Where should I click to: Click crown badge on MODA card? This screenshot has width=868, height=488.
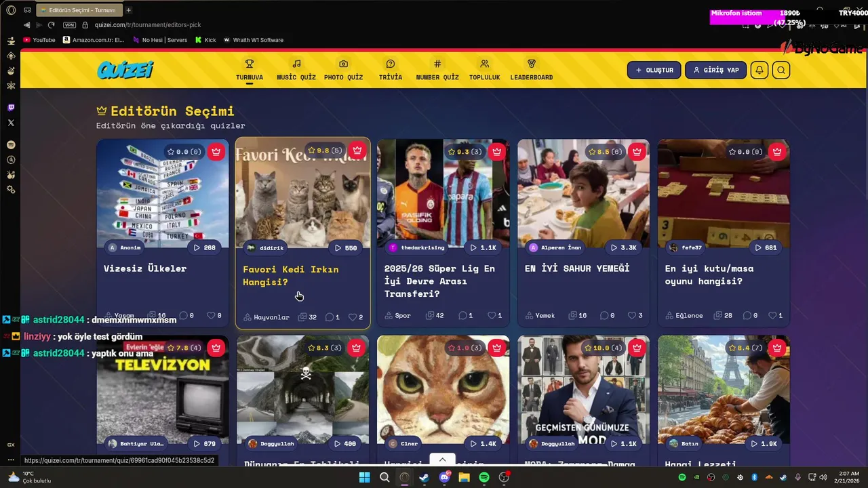(637, 348)
